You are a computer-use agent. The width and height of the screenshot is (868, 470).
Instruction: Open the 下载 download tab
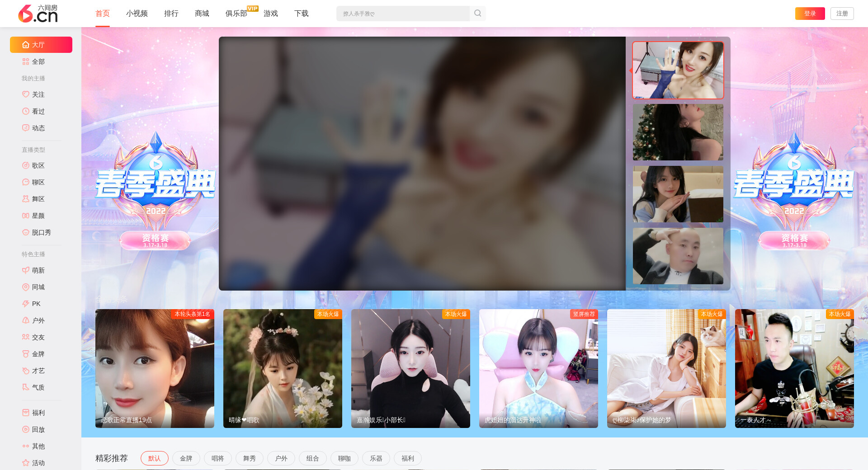point(302,14)
